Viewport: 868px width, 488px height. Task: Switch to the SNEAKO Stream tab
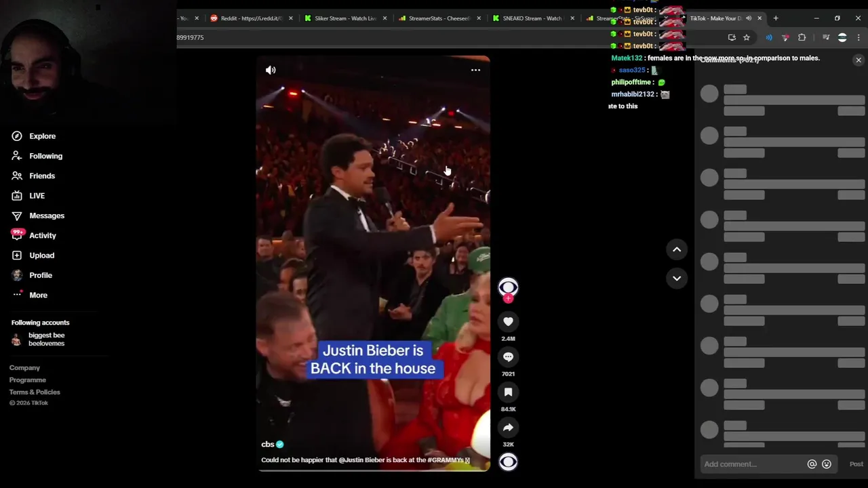click(533, 18)
